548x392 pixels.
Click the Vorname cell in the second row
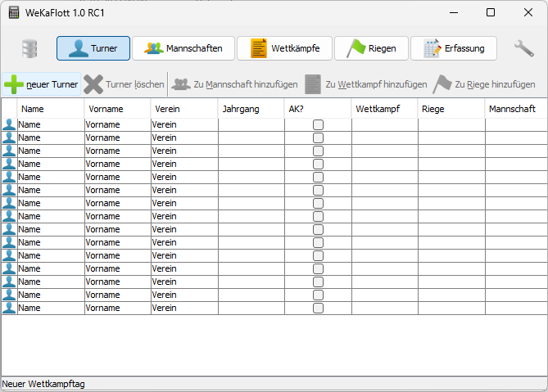(116, 137)
